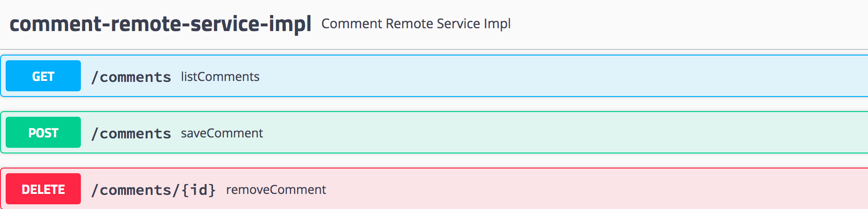Click the {id} parameter in the DELETE path
This screenshot has width=868, height=209.
[x=198, y=190]
